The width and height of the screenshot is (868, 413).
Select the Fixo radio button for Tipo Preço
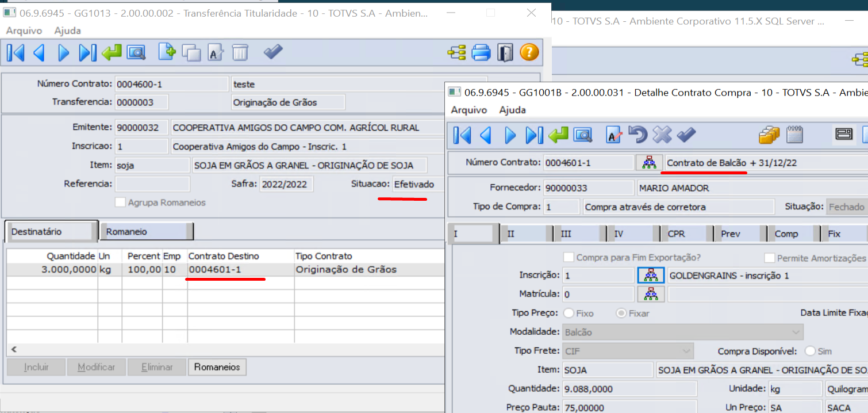click(569, 313)
